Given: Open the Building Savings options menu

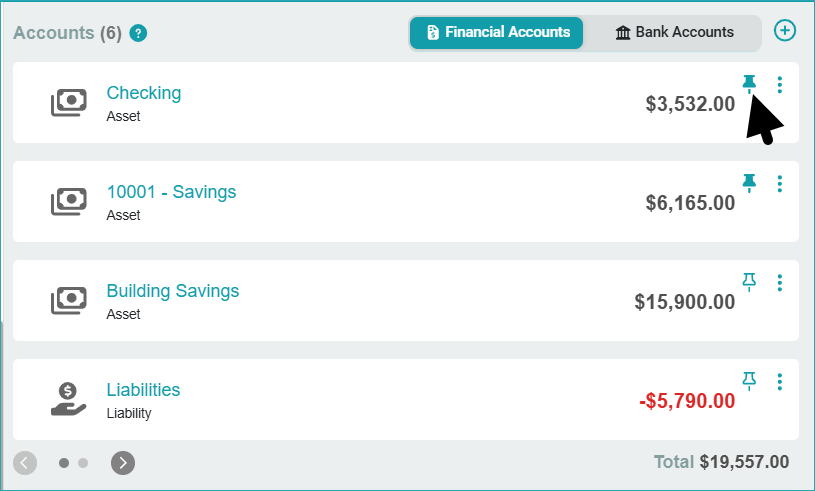Looking at the screenshot, I should [780, 282].
